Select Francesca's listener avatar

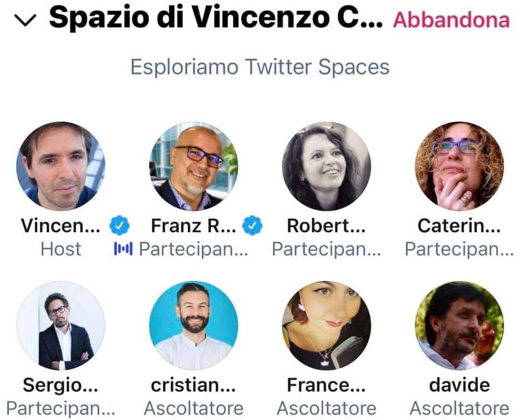pos(327,326)
